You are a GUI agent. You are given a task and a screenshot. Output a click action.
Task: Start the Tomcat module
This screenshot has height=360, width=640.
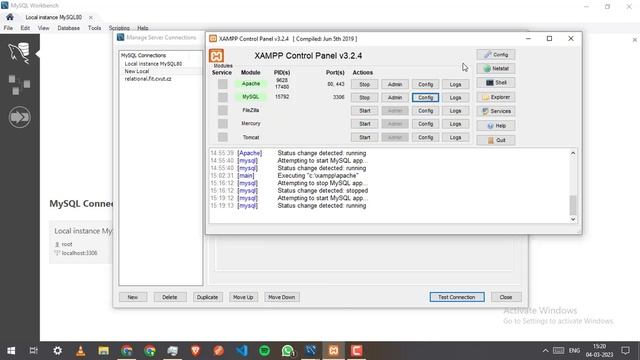pyautogui.click(x=364, y=138)
